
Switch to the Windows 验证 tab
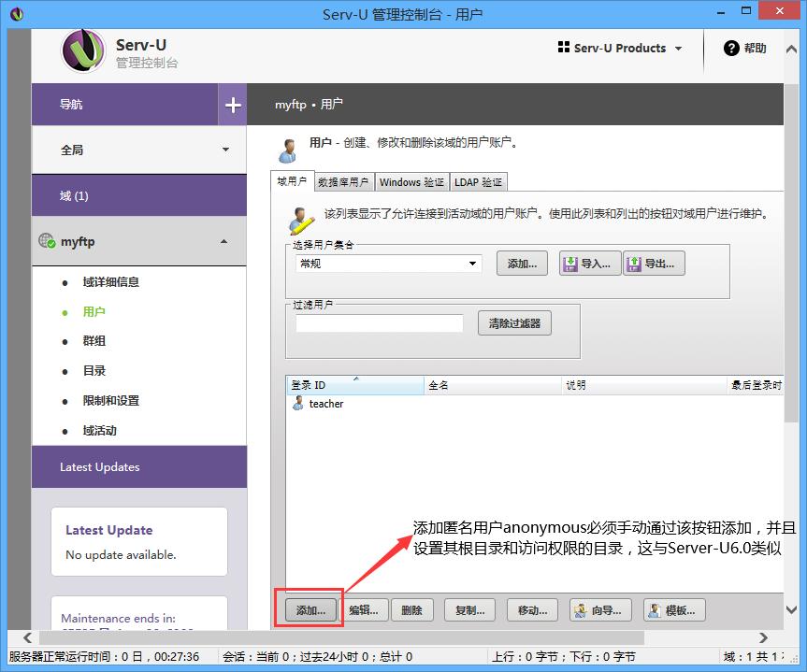(411, 182)
